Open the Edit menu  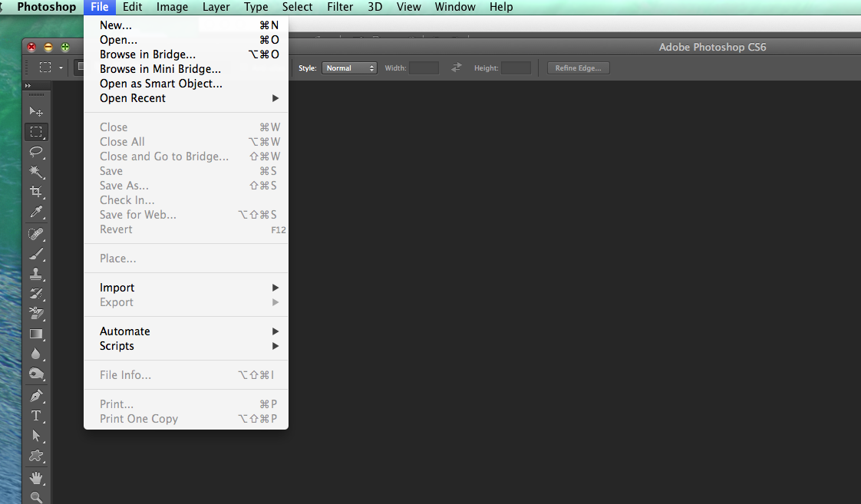click(132, 7)
